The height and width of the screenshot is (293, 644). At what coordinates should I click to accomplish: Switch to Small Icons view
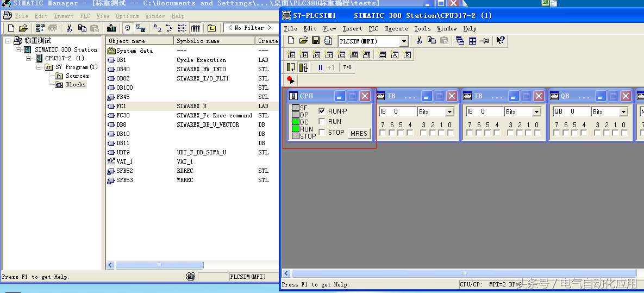(170, 28)
